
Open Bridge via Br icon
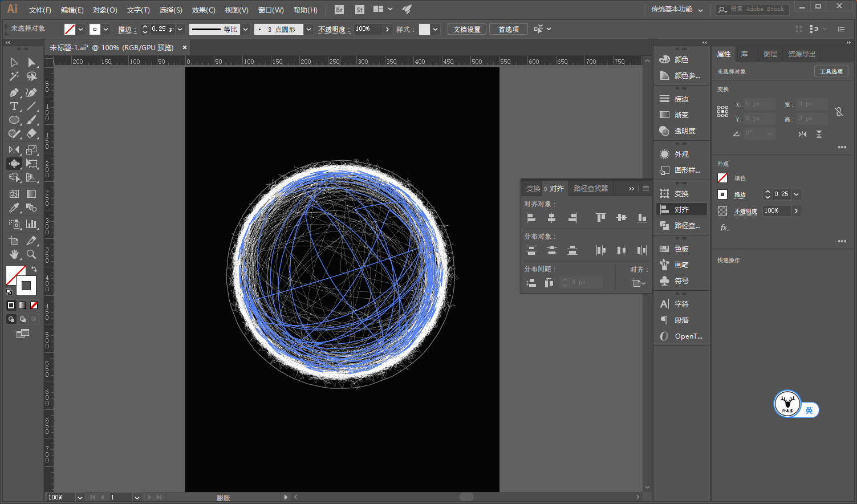(x=339, y=10)
